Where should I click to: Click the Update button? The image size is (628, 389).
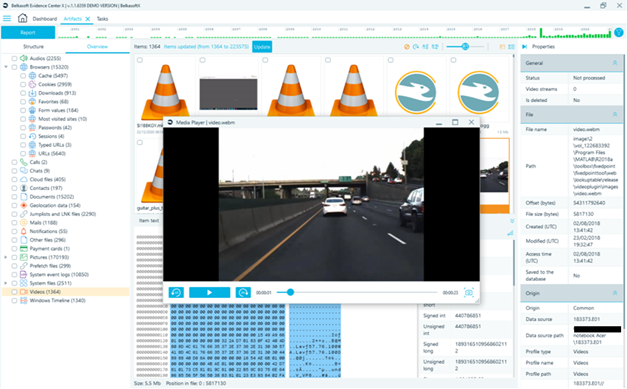tap(262, 47)
